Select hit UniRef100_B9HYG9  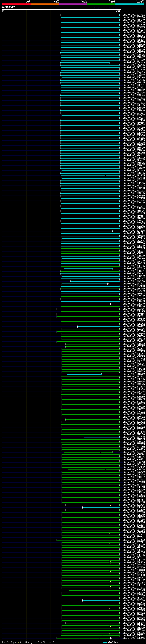[x=134, y=45]
